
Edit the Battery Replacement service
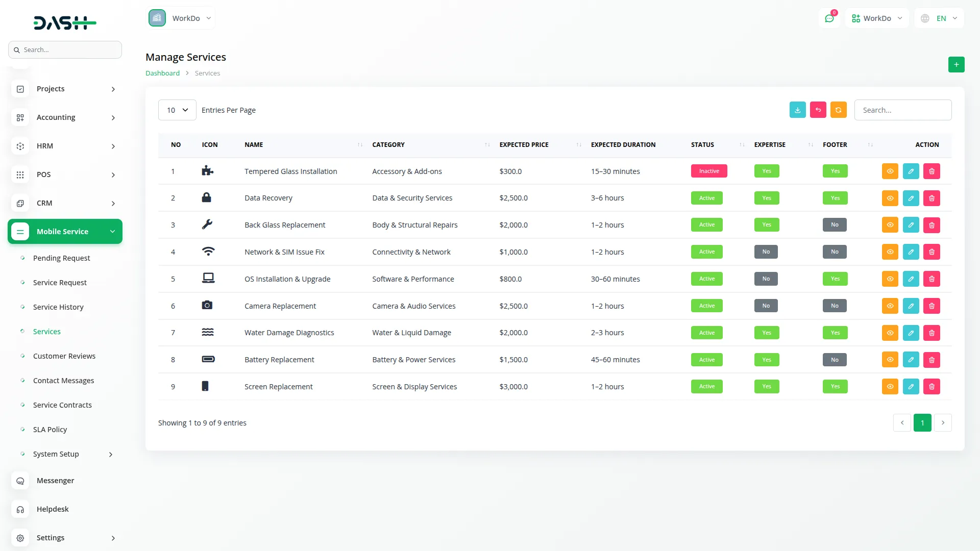click(911, 359)
